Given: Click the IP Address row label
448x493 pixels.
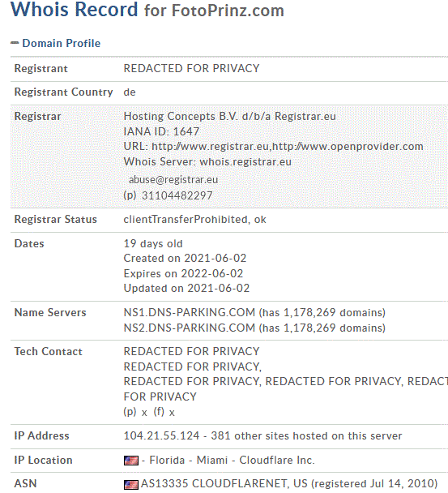Looking at the screenshot, I should point(42,435).
